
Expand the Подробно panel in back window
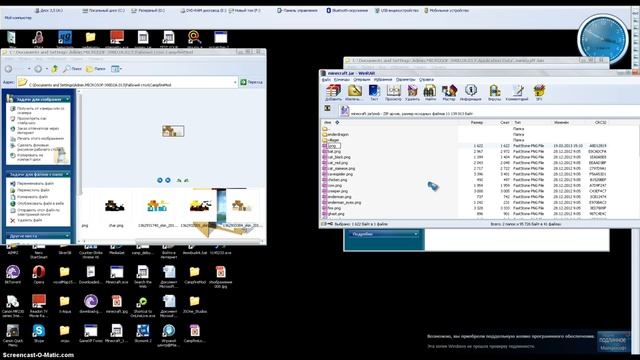pyautogui.click(x=416, y=234)
